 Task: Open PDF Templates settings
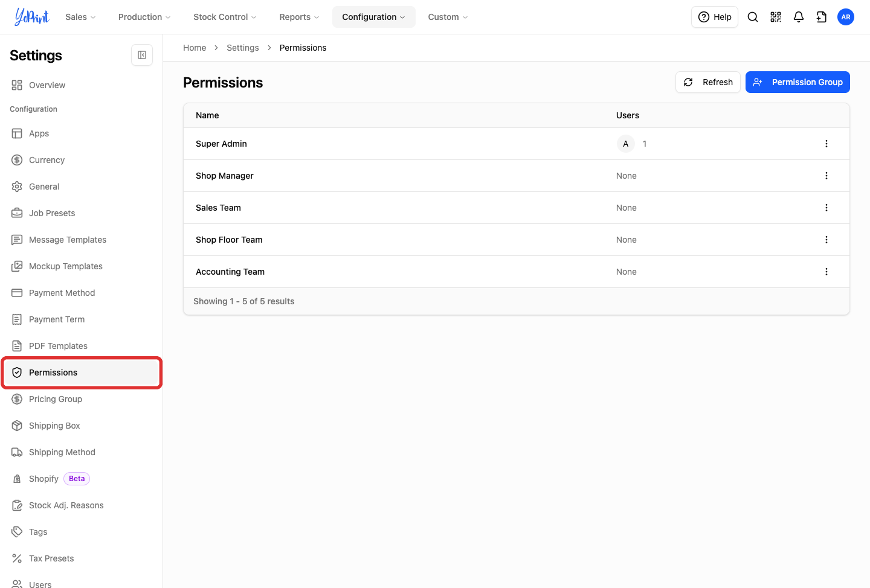[82, 346]
